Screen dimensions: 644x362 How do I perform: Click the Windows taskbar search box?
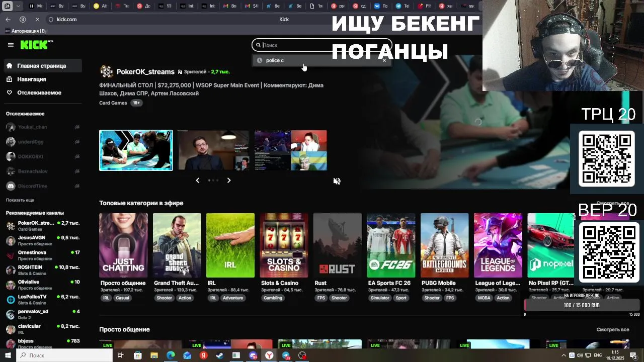(64, 355)
